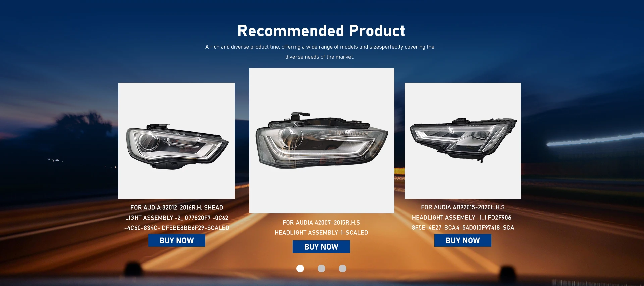Click the 'Recommended Product' heading

tap(321, 31)
